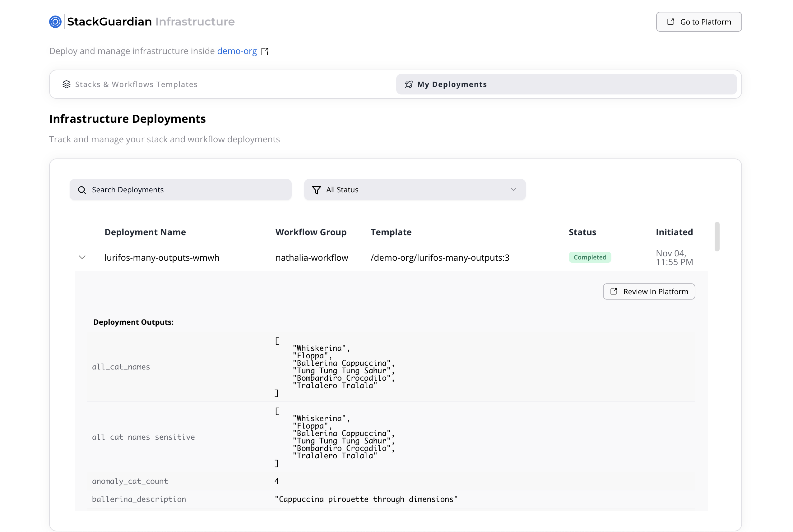
Task: Click the deployments table scrollbar thumb
Action: click(x=717, y=236)
